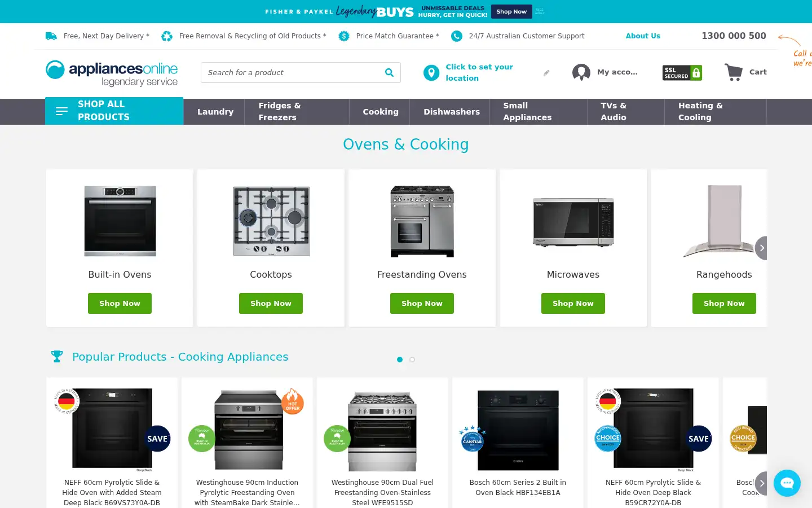
Task: Open the Bosch 60cm Series 2 product image
Action: click(518, 430)
